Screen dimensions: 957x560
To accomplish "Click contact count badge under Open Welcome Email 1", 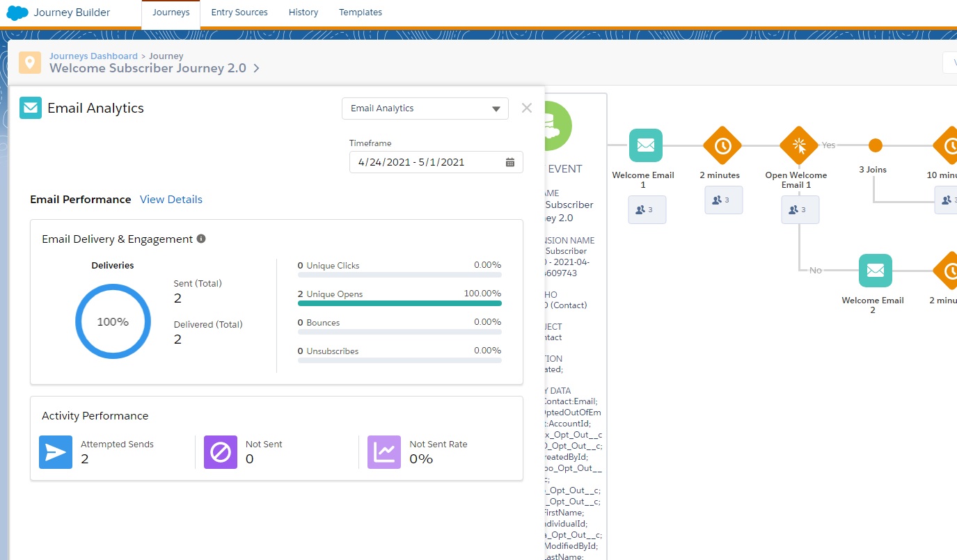I will tap(800, 209).
